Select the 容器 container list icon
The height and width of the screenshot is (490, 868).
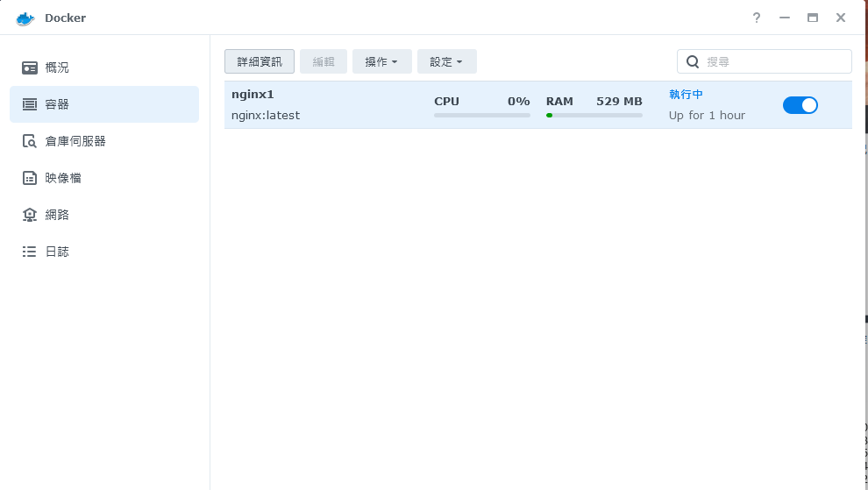(x=29, y=104)
